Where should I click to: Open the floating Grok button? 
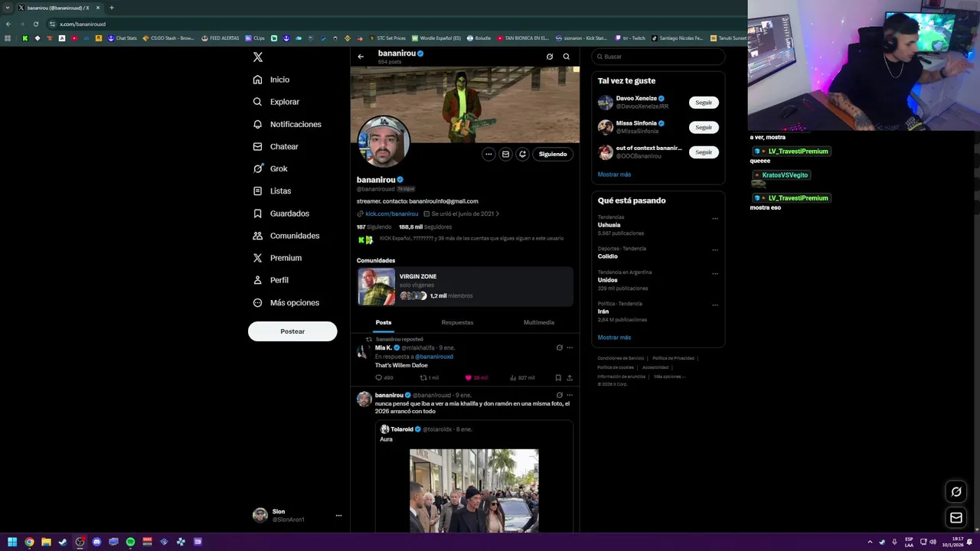click(x=956, y=492)
